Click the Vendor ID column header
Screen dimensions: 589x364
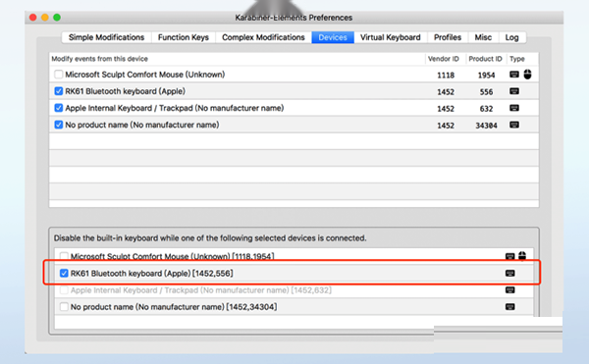(444, 59)
